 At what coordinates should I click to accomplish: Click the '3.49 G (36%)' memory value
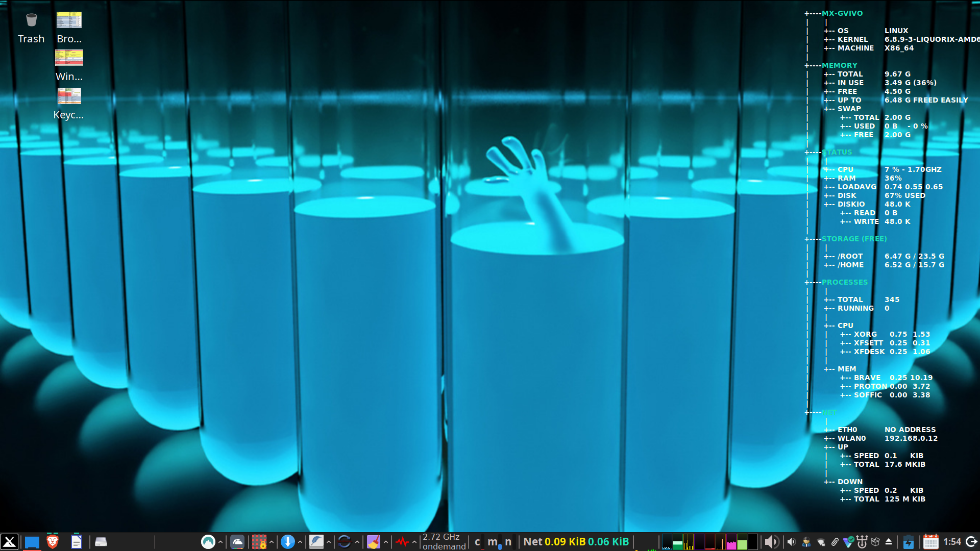911,83
